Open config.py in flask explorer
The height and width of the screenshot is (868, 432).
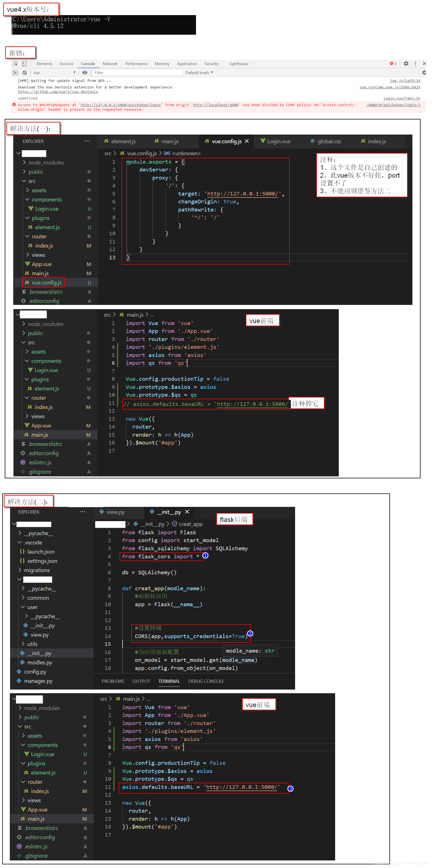35,672
